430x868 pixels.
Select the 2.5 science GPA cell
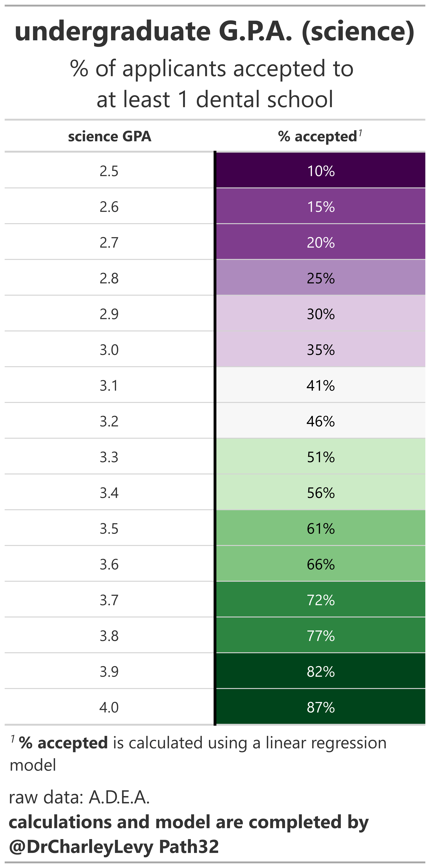[109, 171]
